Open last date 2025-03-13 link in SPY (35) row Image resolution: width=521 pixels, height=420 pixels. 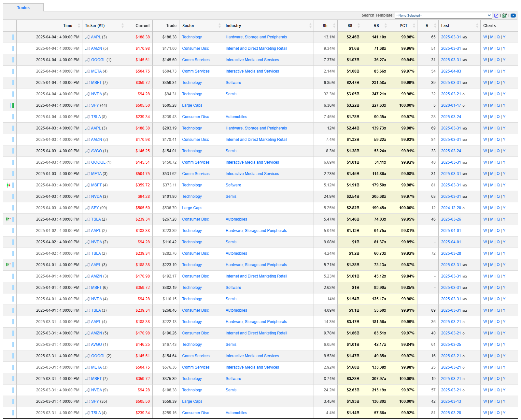(x=451, y=401)
